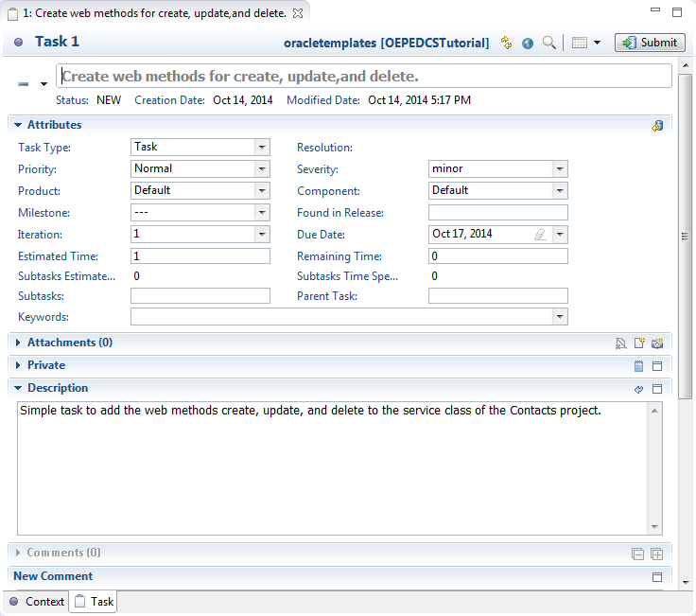Click the priority indicator icon beside summary
This screenshot has width=696, height=616.
pos(23,83)
